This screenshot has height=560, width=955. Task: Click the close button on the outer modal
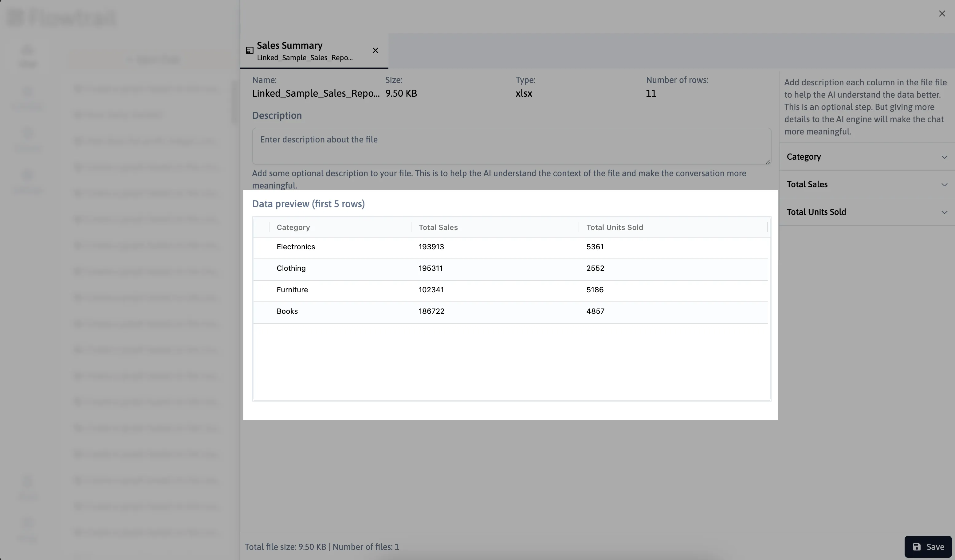coord(942,13)
